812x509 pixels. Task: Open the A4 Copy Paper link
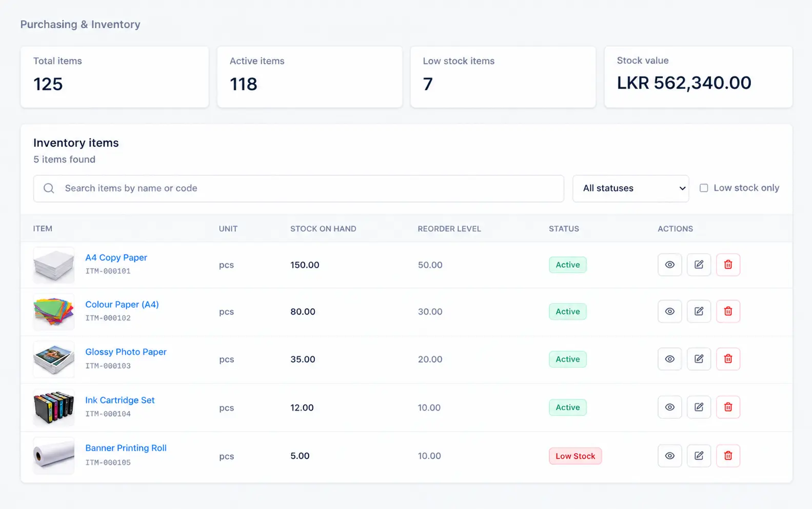point(116,257)
